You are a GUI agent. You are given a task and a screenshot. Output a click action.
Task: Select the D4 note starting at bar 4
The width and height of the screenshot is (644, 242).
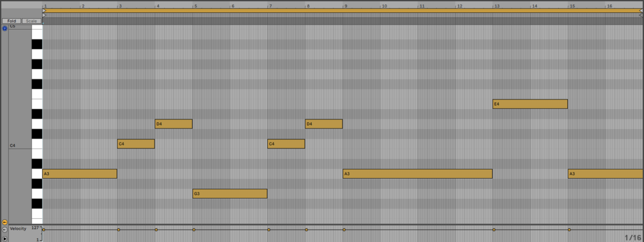click(174, 124)
